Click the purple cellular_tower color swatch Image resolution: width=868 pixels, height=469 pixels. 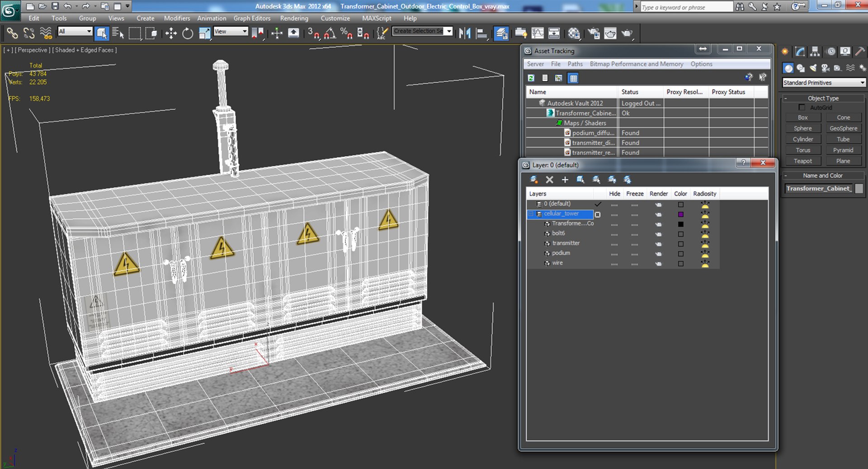tap(680, 214)
